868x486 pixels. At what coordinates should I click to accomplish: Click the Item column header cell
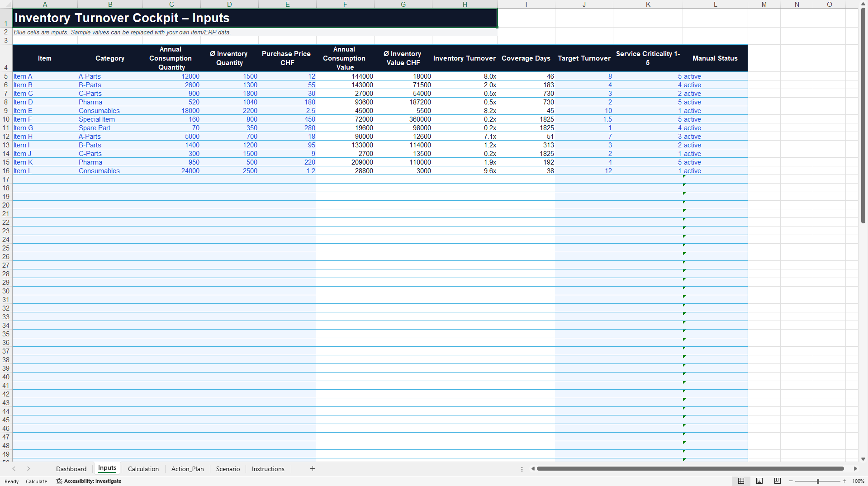coord(45,58)
